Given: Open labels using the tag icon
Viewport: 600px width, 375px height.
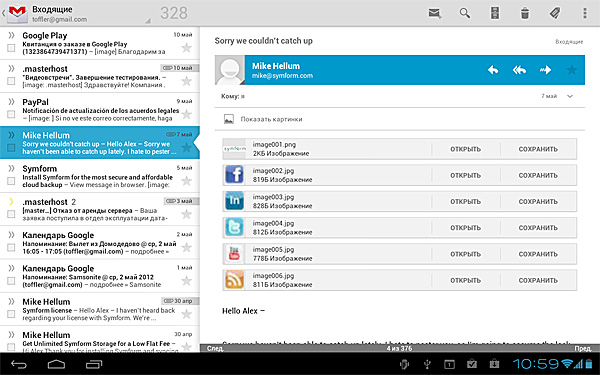Looking at the screenshot, I should click(555, 13).
